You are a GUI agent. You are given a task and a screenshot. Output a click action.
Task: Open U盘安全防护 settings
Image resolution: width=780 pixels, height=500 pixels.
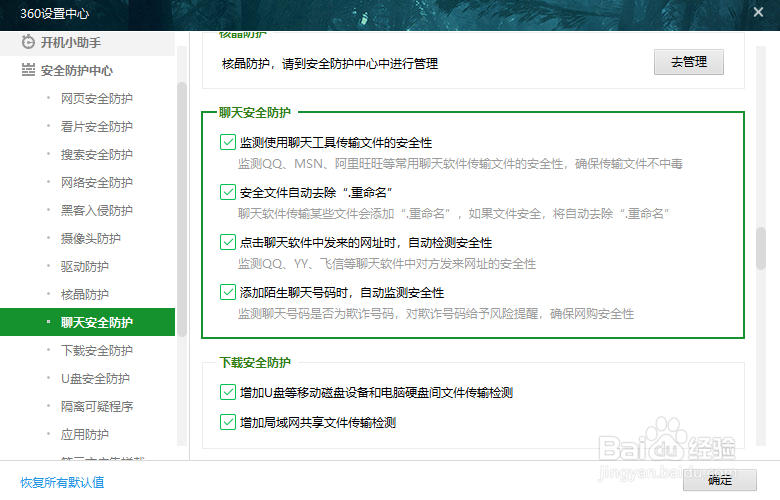click(95, 378)
